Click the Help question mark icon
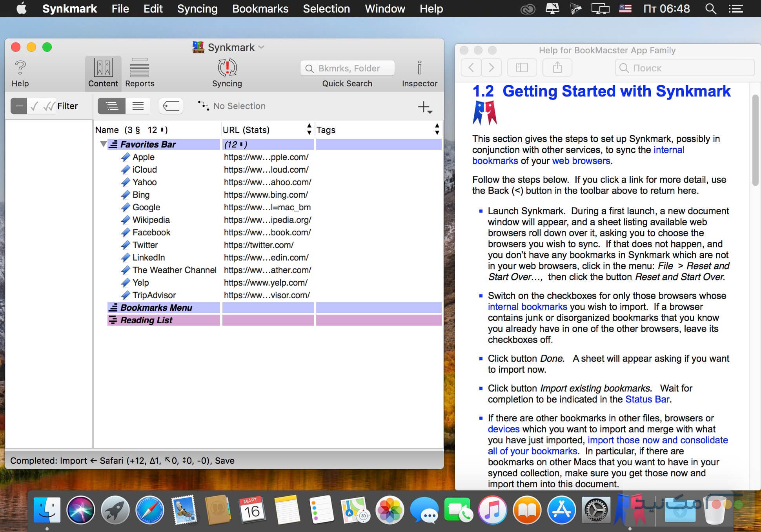 pos(20,68)
